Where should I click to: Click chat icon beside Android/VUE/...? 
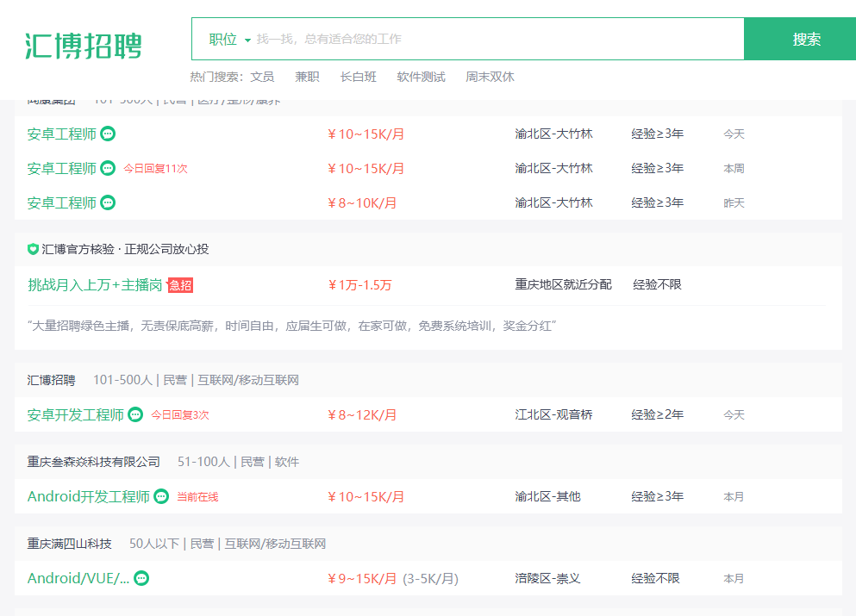point(141,578)
